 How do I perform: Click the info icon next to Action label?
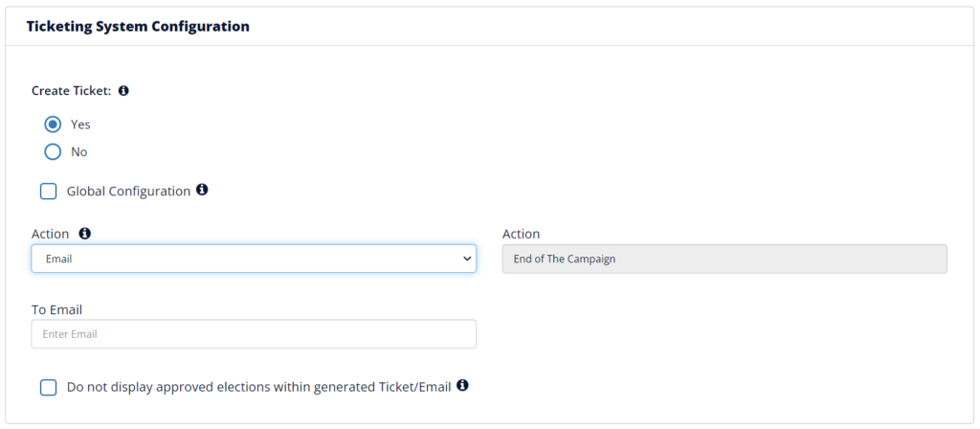(85, 234)
